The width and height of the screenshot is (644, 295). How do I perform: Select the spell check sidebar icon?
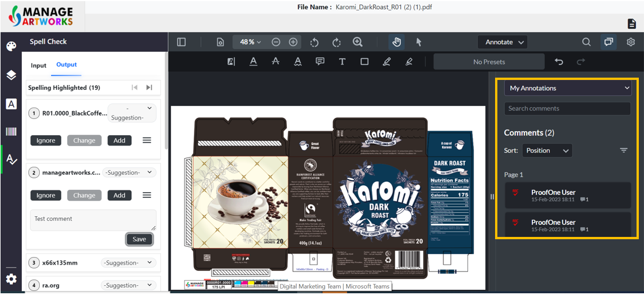coord(11,159)
